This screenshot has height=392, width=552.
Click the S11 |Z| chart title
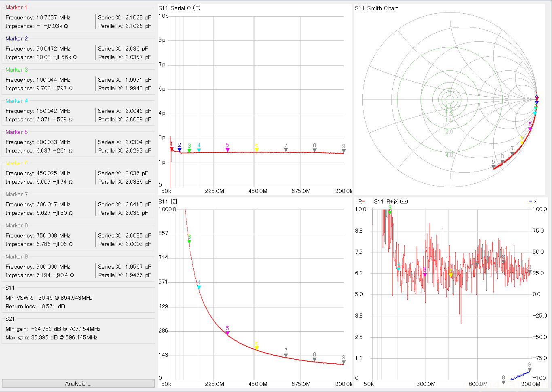pyautogui.click(x=168, y=201)
